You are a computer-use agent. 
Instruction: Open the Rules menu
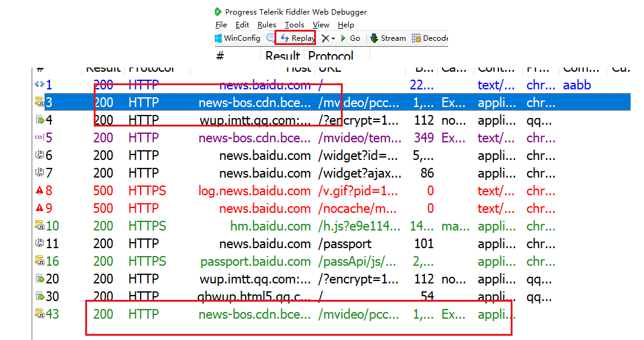[x=267, y=25]
